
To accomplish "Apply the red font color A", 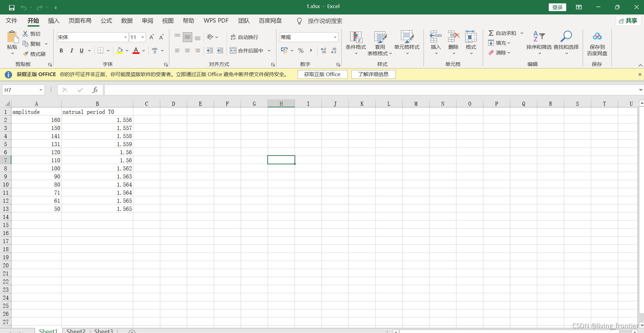I will click(x=136, y=51).
